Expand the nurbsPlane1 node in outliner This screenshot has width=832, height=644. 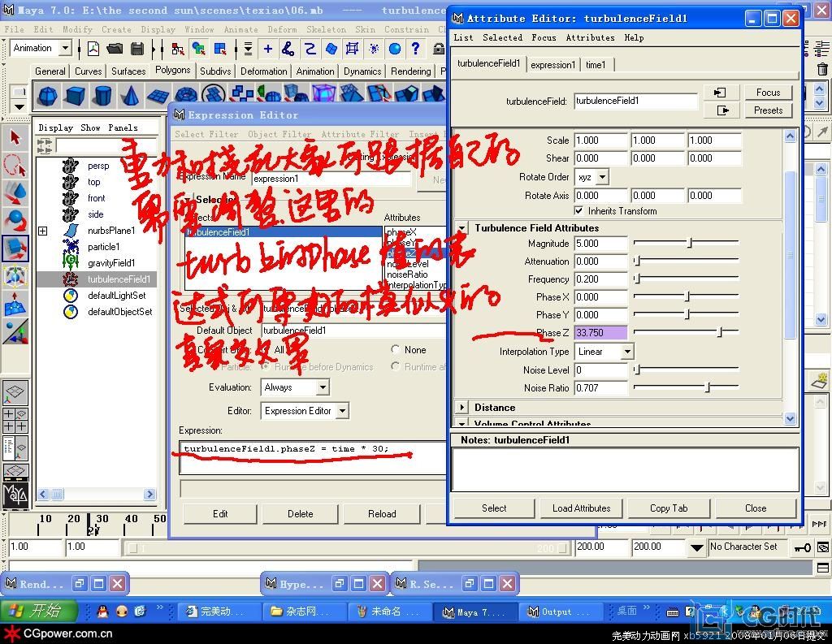click(x=42, y=231)
